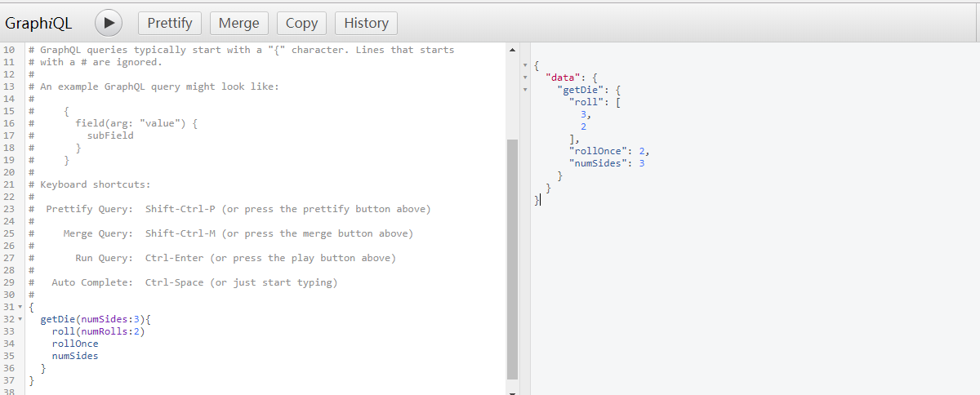The height and width of the screenshot is (395, 980).
Task: Click the closing brace on line 37
Action: tap(31, 380)
